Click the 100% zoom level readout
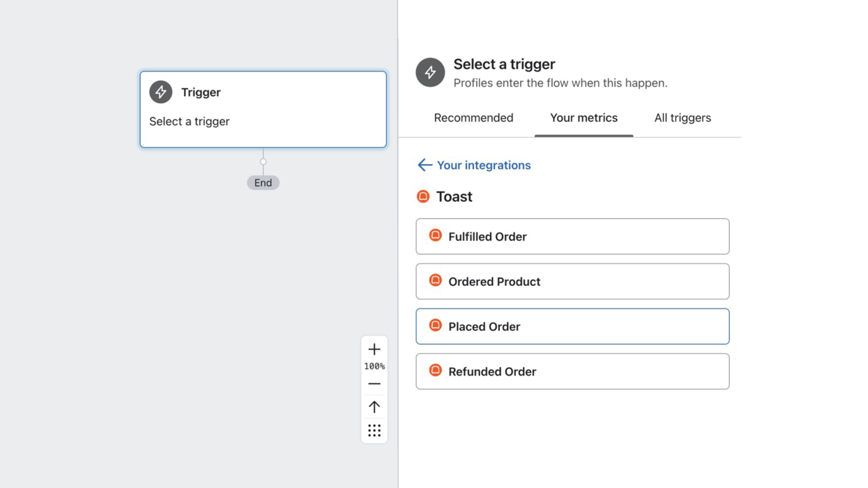868x488 pixels. tap(374, 366)
